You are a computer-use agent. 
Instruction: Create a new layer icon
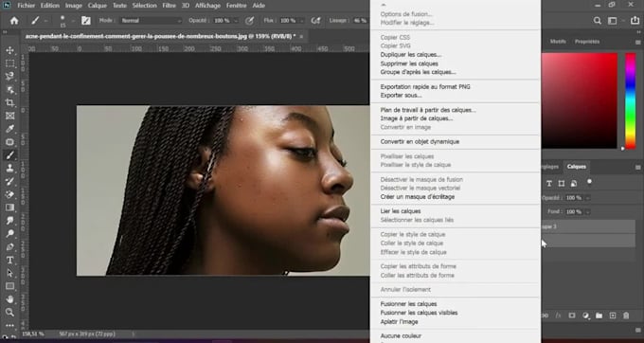click(613, 316)
